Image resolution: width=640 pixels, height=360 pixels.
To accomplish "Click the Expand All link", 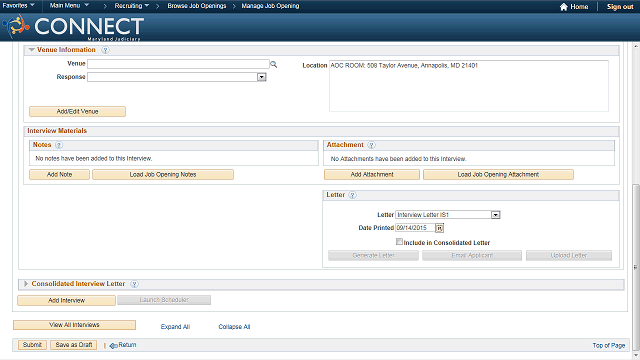I will (175, 327).
